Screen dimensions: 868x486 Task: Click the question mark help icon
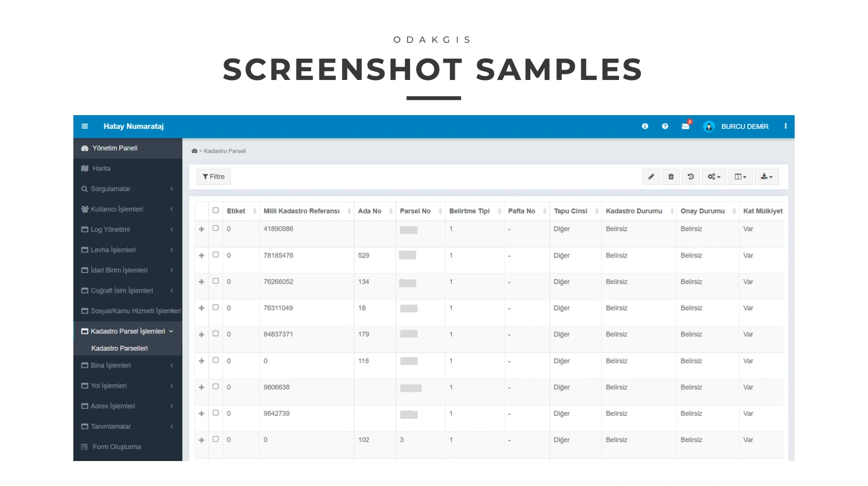point(665,126)
